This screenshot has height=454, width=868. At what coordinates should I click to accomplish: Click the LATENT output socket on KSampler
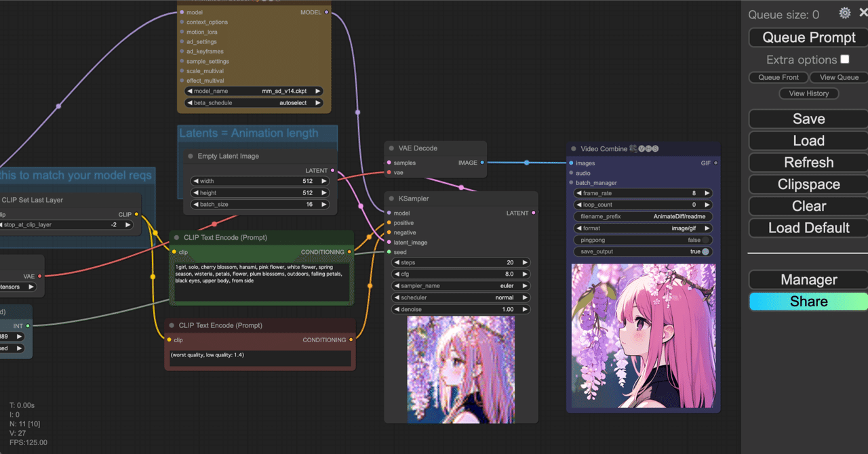point(532,212)
